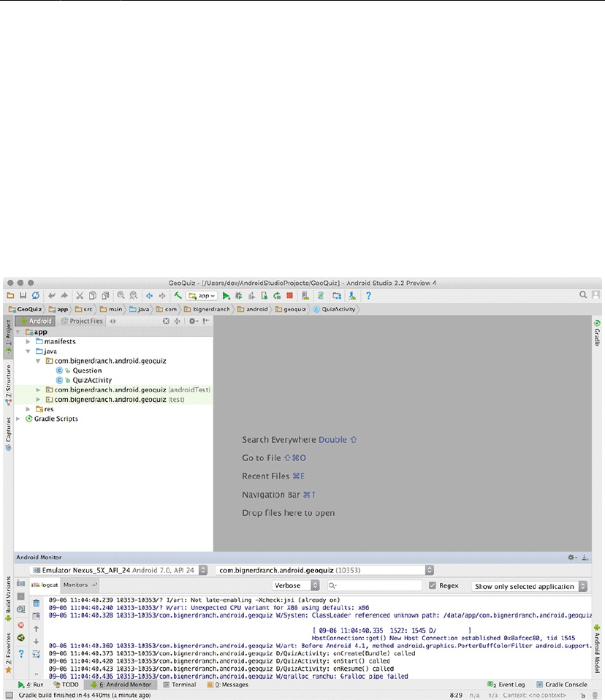Open the Captures side tab

tap(8, 433)
